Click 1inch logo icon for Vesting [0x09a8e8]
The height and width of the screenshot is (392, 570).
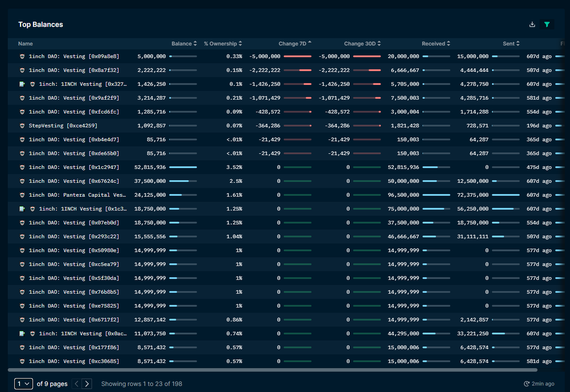22,56
